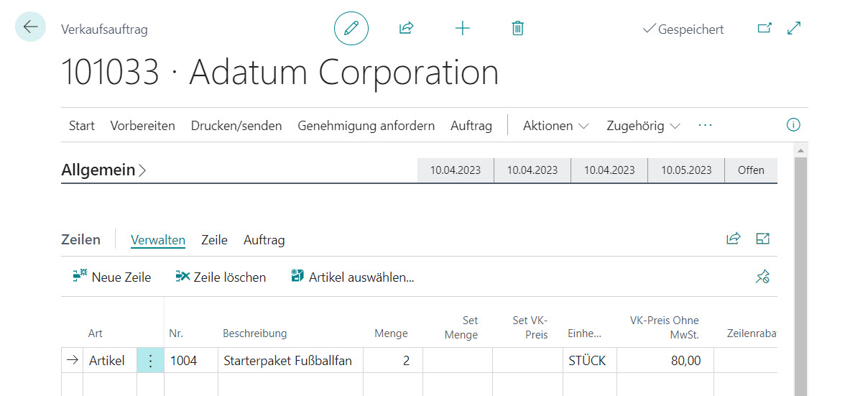
Task: Click the Set VK-Preis cell
Action: (x=527, y=361)
